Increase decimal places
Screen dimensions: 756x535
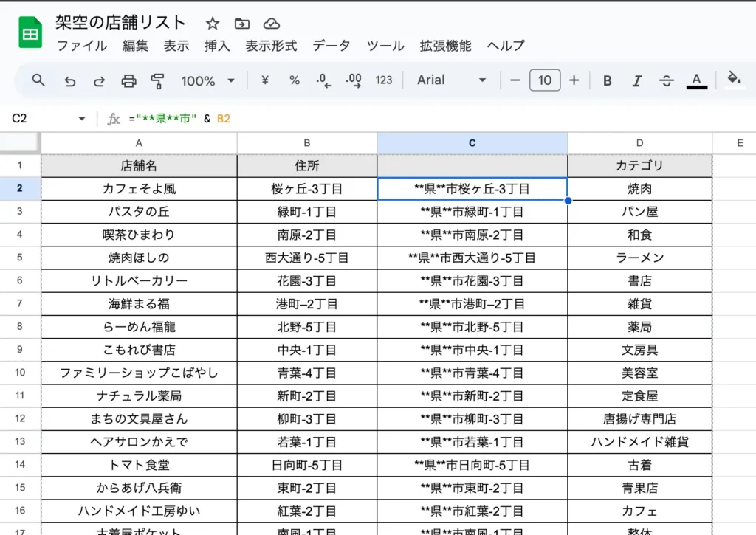(x=353, y=80)
